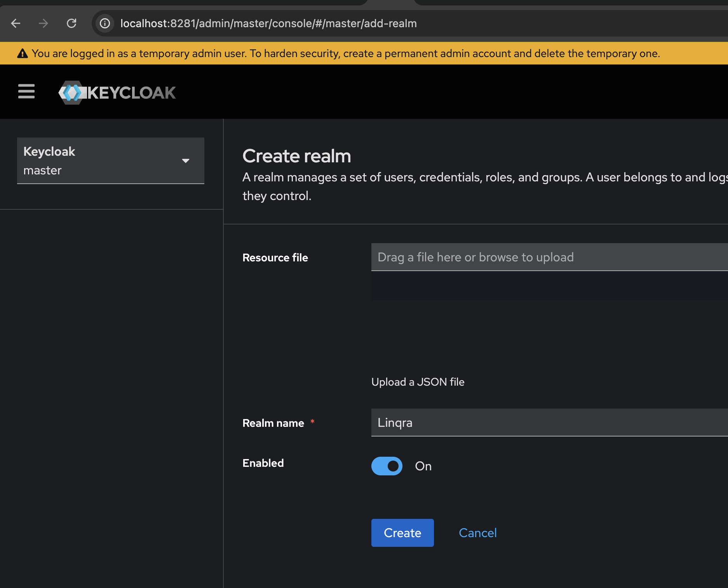The width and height of the screenshot is (728, 588).
Task: Click the toggle knob on the Enabled switch
Action: (392, 466)
